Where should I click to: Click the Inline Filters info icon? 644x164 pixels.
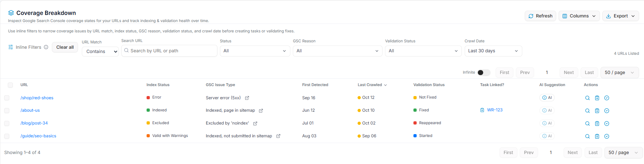click(x=46, y=47)
